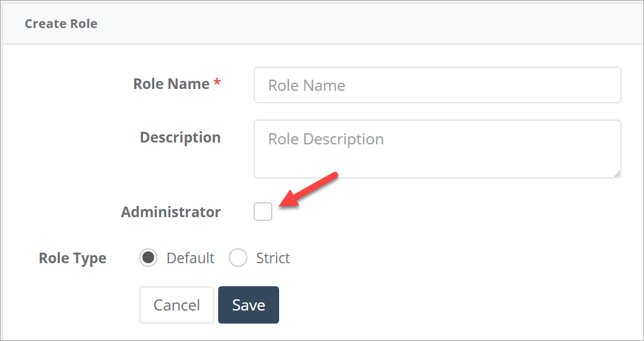
Task: Click the "Default" option label text
Action: pyautogui.click(x=190, y=258)
